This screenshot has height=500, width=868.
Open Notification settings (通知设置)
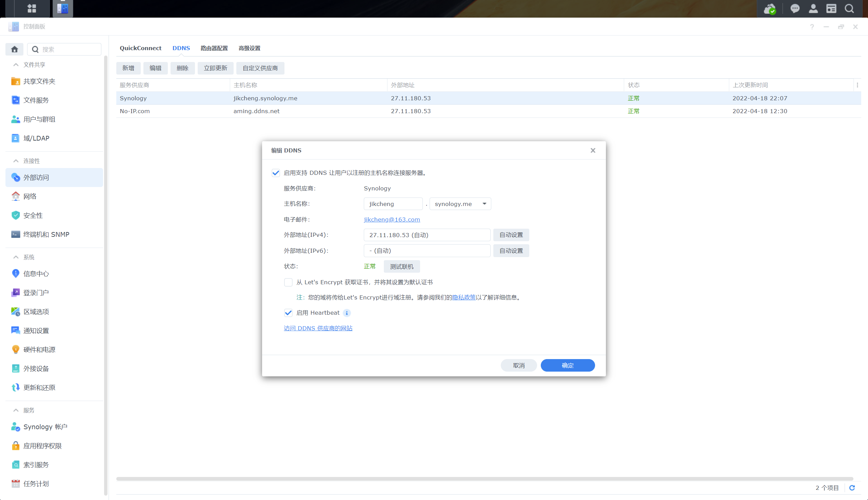[x=54, y=330]
